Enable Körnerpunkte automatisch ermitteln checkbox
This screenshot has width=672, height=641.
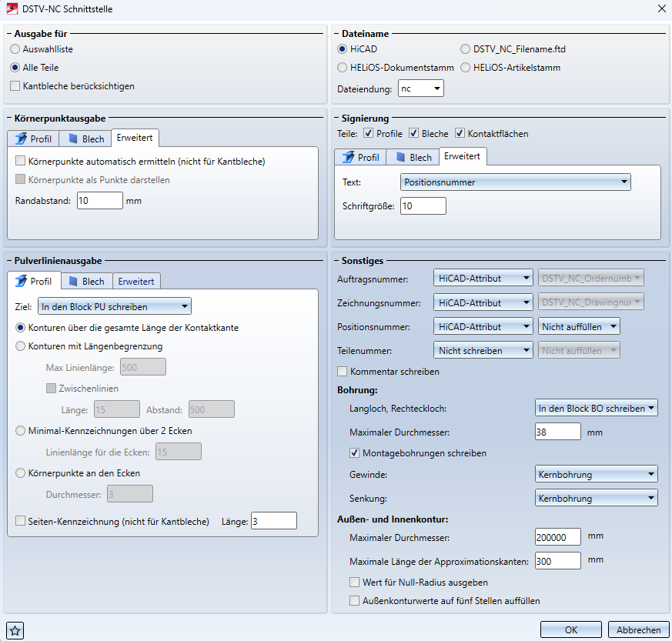pos(20,161)
